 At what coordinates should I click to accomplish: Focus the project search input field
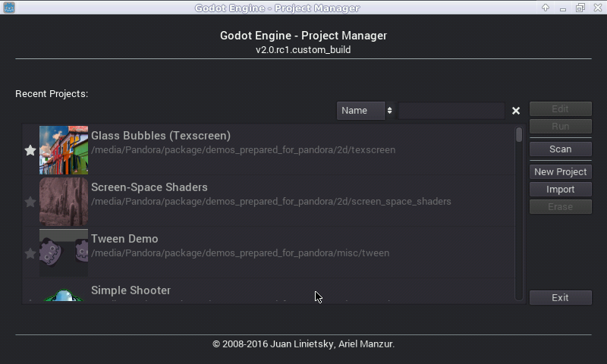(451, 111)
